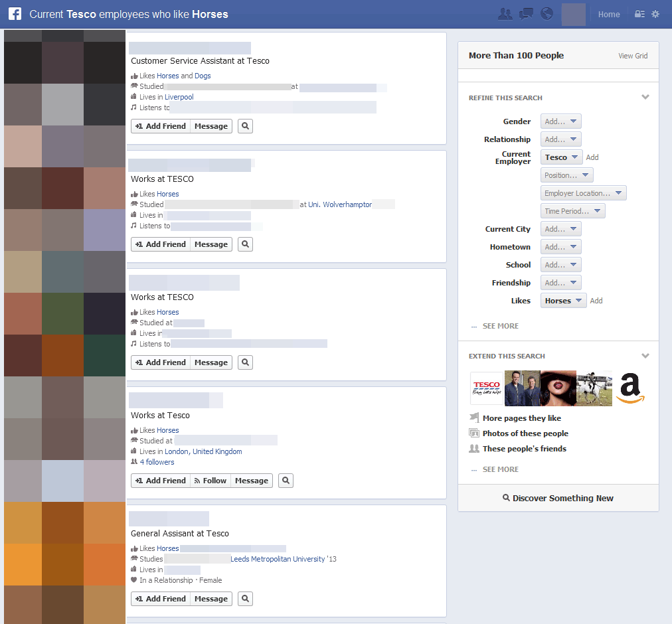The height and width of the screenshot is (624, 672).
Task: Click the Dogs link in likes
Action: tap(203, 76)
